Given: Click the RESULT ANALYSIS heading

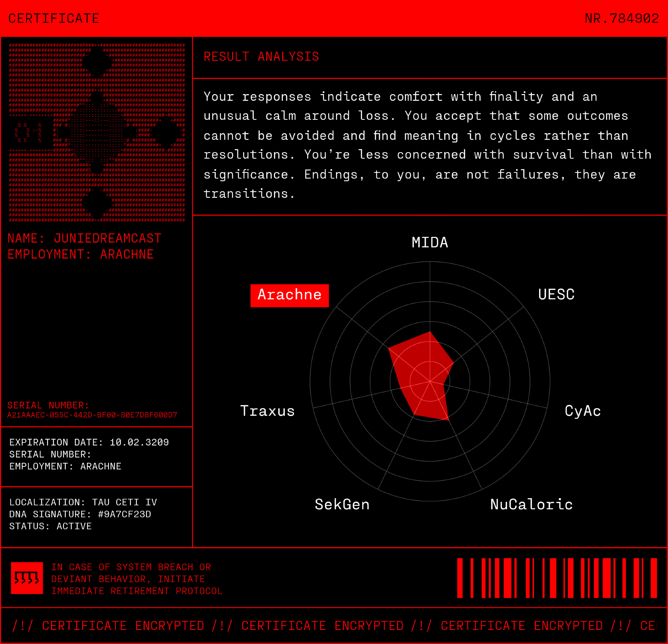Looking at the screenshot, I should (261, 56).
